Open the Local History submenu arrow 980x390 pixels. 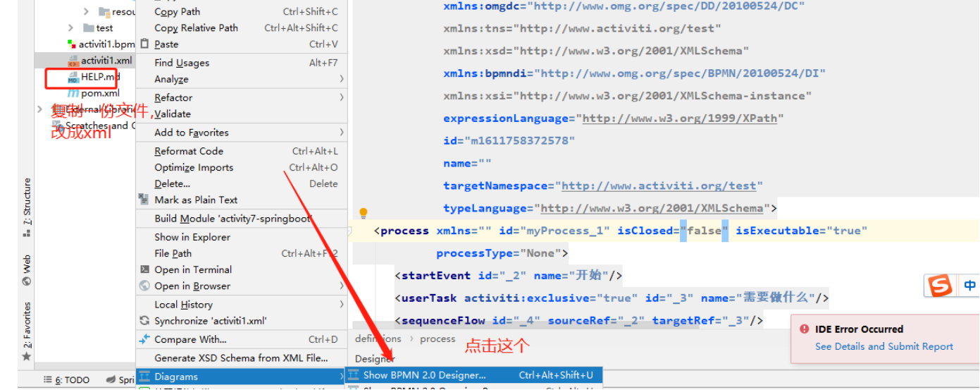click(342, 305)
